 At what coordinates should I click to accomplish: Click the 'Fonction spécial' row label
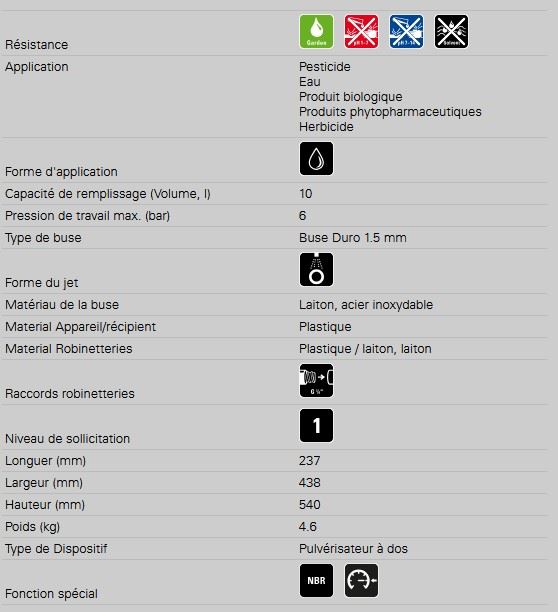tap(52, 594)
